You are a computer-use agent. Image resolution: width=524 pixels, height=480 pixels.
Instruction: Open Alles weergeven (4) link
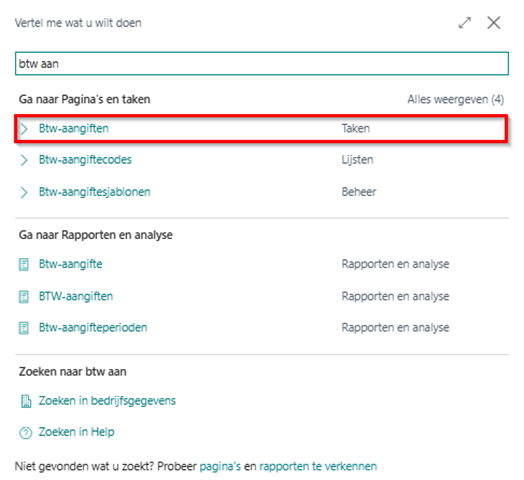click(x=455, y=99)
